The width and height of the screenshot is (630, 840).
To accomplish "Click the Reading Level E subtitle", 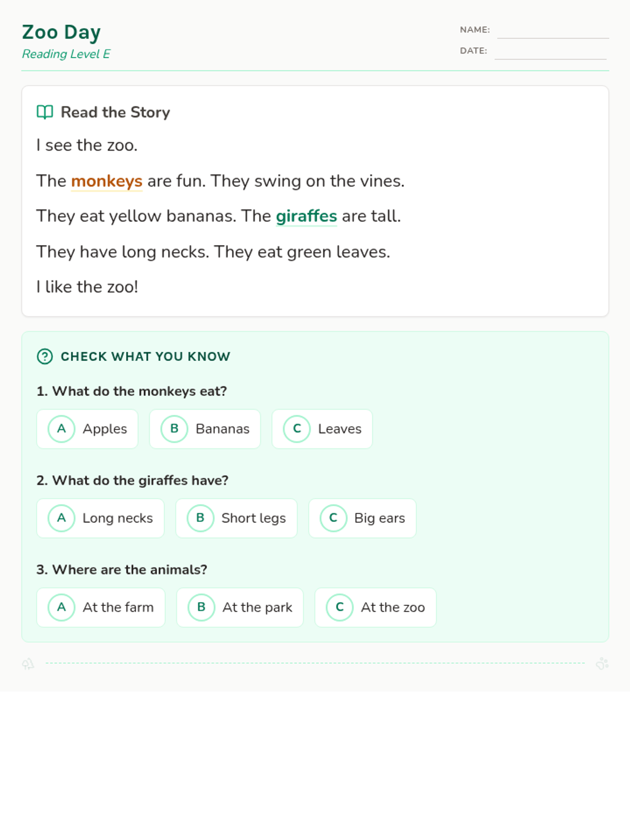I will [66, 54].
